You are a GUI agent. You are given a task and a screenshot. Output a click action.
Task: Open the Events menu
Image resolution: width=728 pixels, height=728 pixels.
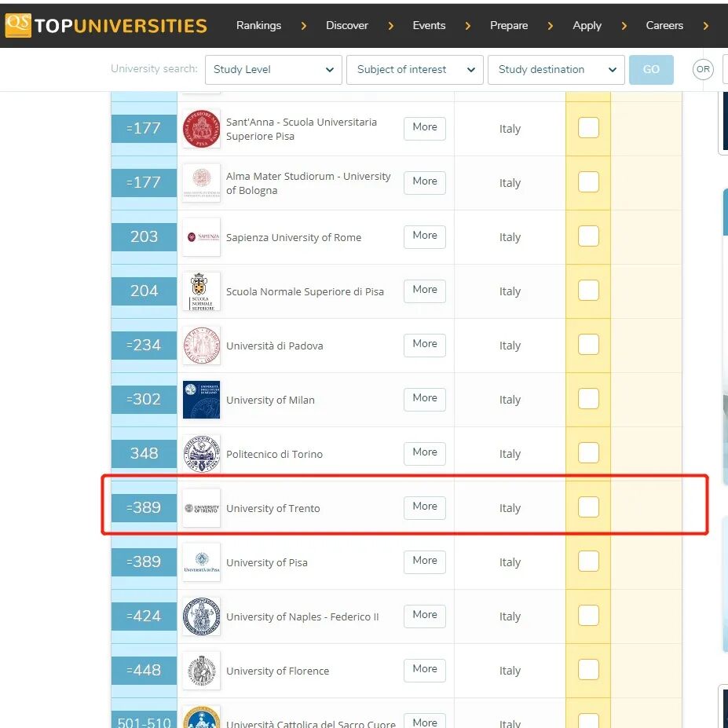pos(429,26)
